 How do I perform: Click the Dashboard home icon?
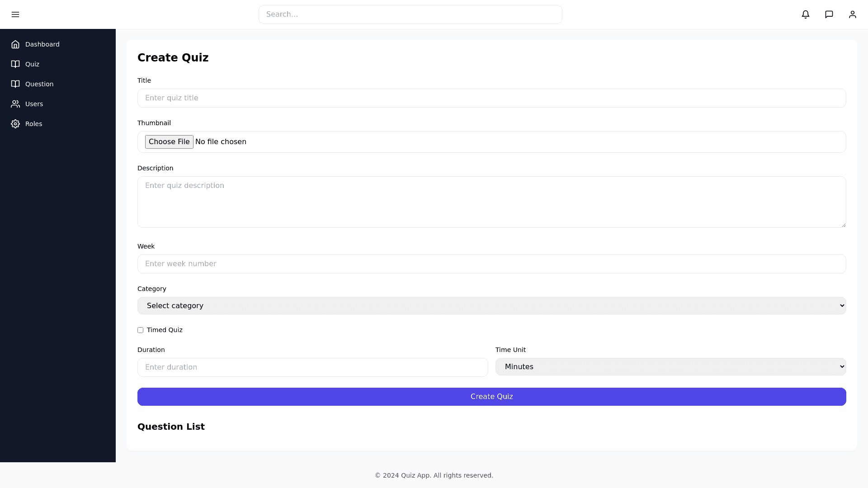point(15,44)
